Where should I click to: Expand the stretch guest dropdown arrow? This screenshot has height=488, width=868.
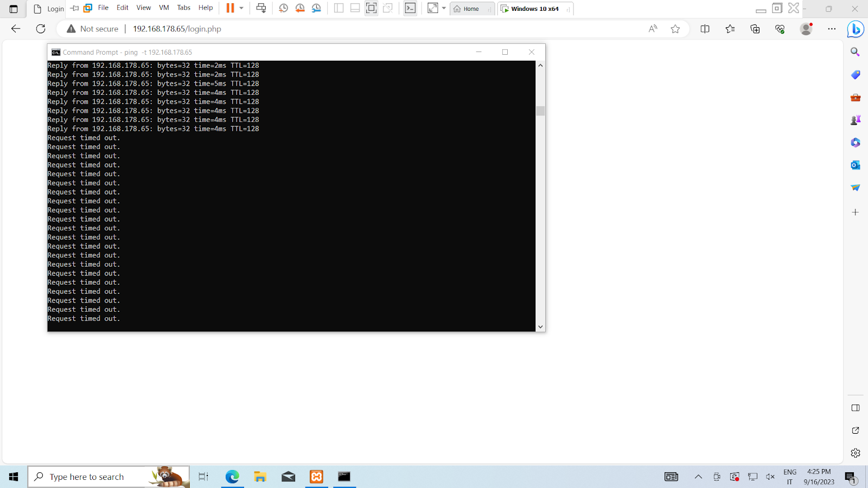[x=444, y=8]
